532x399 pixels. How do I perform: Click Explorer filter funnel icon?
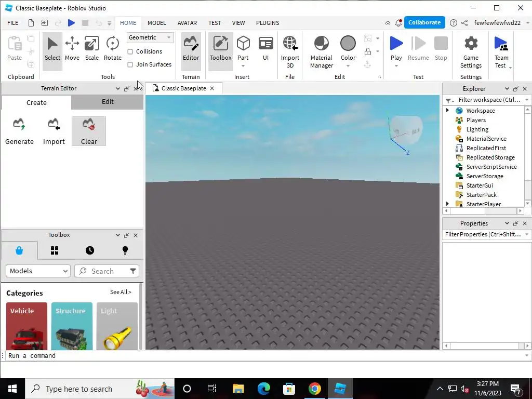pyautogui.click(x=448, y=100)
